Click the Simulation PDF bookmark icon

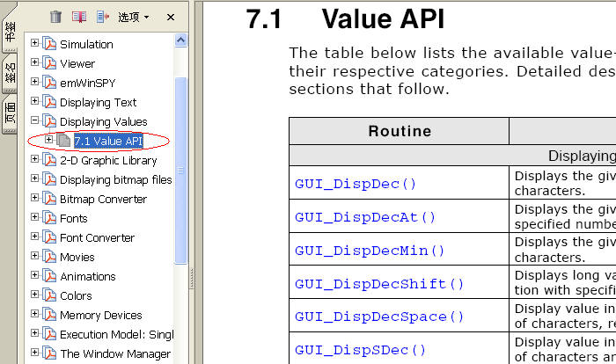point(49,44)
